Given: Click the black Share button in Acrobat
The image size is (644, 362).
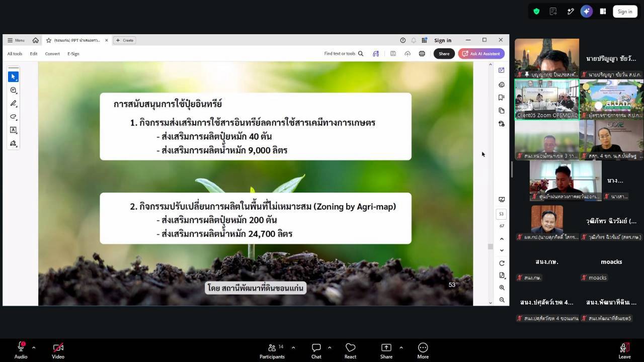Looking at the screenshot, I should tap(444, 54).
